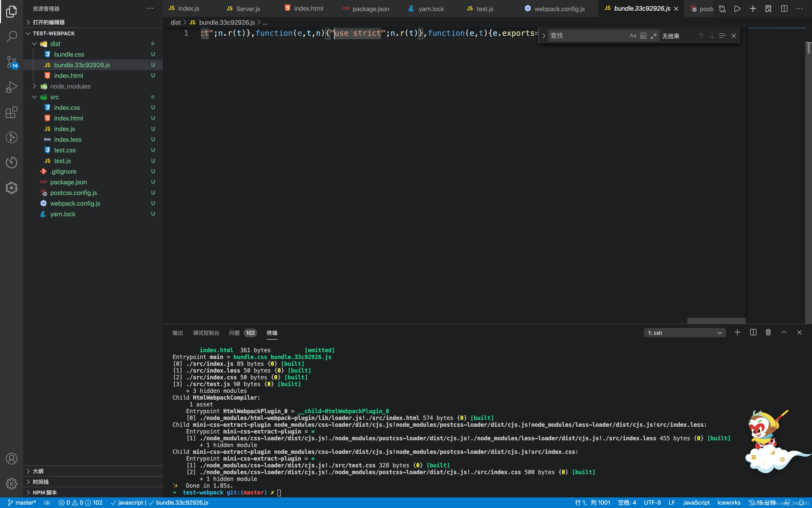Open the 问题 problems tab
Image resolution: width=812 pixels, height=508 pixels.
[x=243, y=333]
